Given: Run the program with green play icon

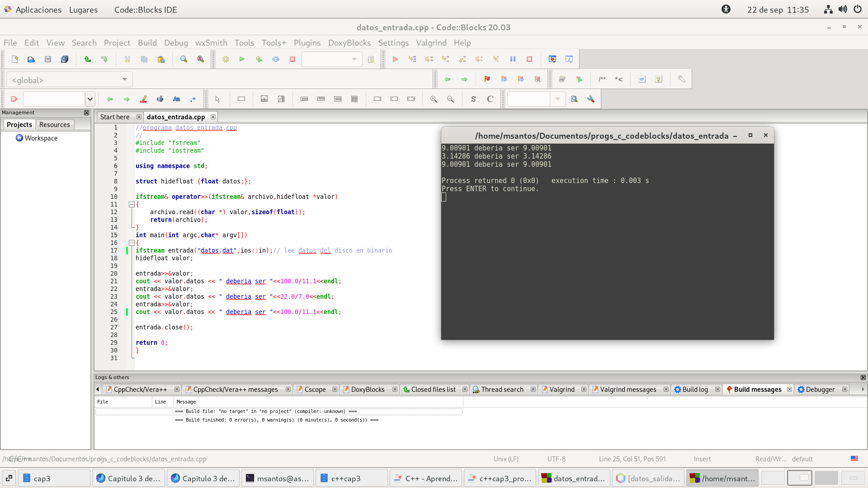Looking at the screenshot, I should [x=242, y=59].
